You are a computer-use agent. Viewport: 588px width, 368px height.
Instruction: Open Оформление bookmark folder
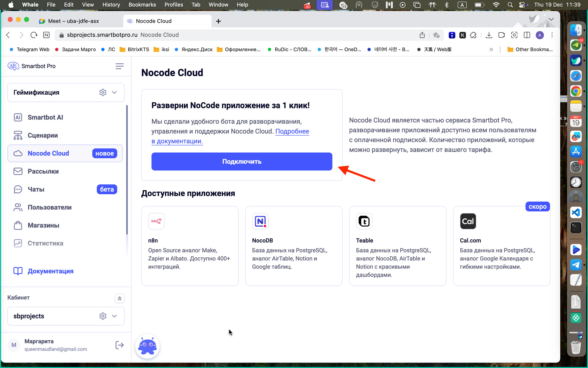click(x=239, y=49)
